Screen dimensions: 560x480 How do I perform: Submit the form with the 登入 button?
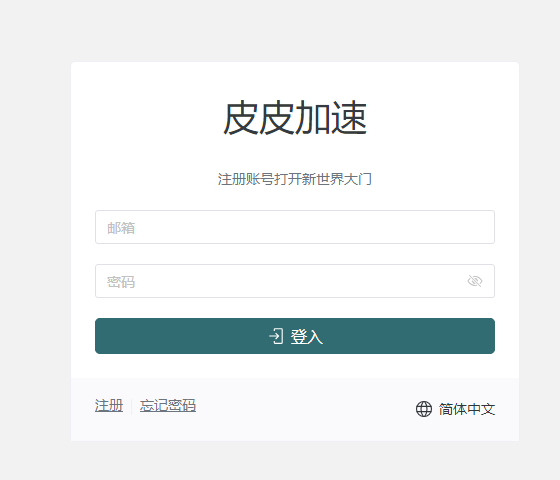coord(295,336)
